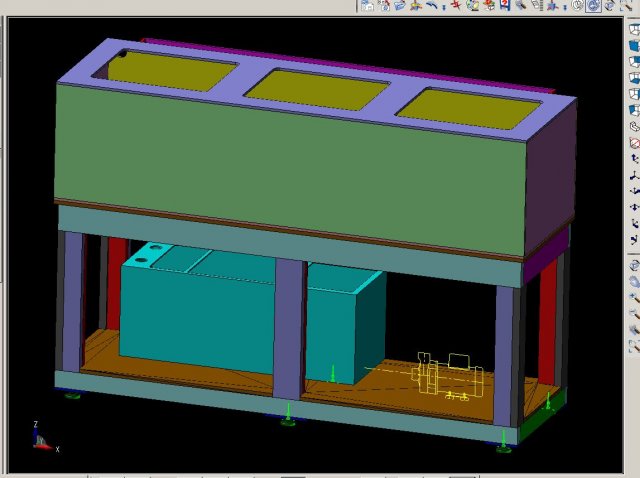Click the XYZ axis triad in the corner
Screen dimensions: 640x478
coord(40,437)
